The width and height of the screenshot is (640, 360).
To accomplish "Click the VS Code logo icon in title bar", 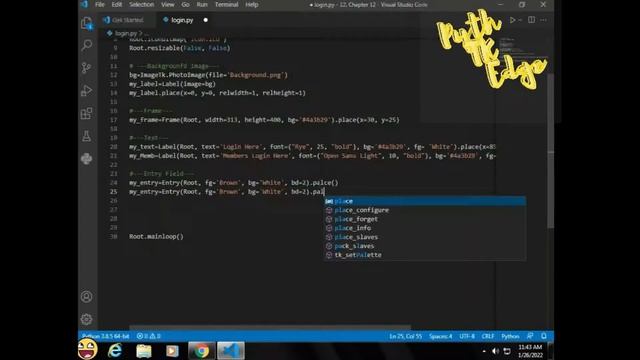I will pyautogui.click(x=84, y=4).
